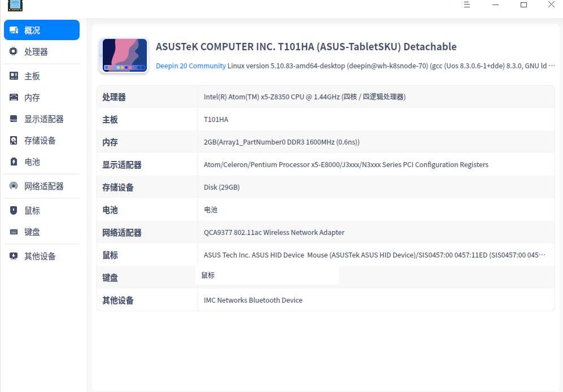Click the Linux version 5.10.83 kernel text
Viewport: 563px width, 392px height.
coord(391,66)
